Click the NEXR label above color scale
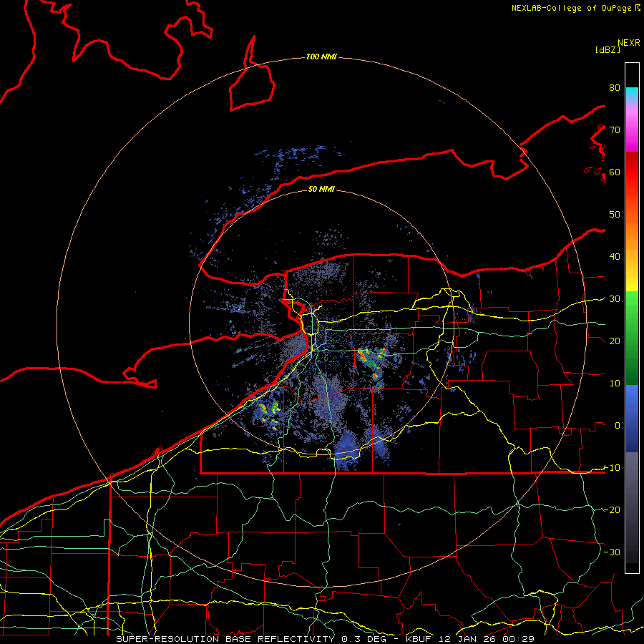Screen dimensions: 644x644 click(x=629, y=43)
